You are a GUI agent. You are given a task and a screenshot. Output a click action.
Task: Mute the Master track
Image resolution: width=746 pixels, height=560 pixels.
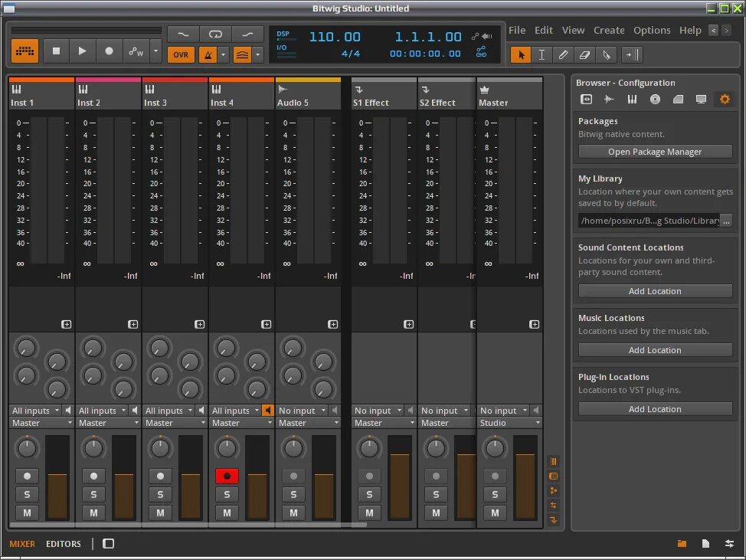point(495,513)
